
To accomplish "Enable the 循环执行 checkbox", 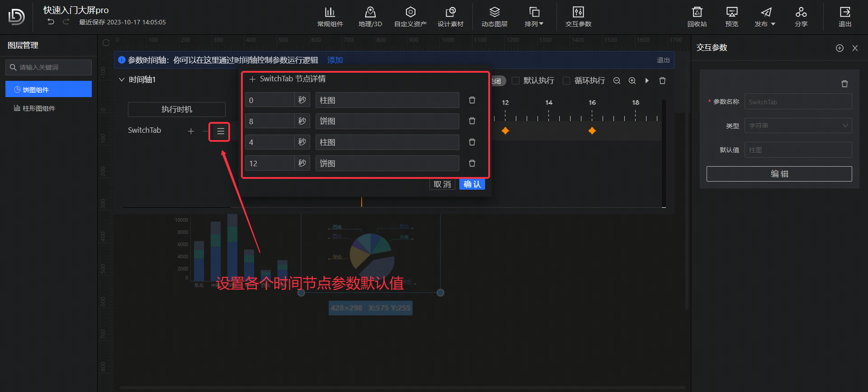I will click(566, 81).
